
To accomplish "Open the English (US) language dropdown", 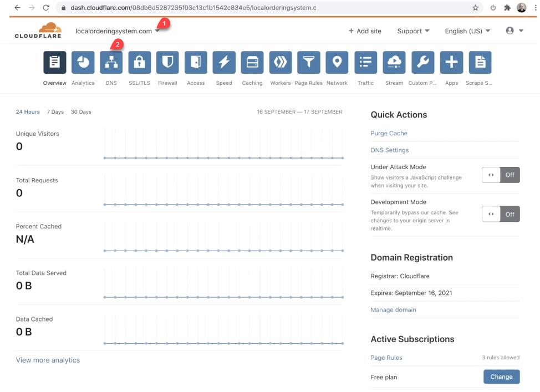I will point(467,31).
